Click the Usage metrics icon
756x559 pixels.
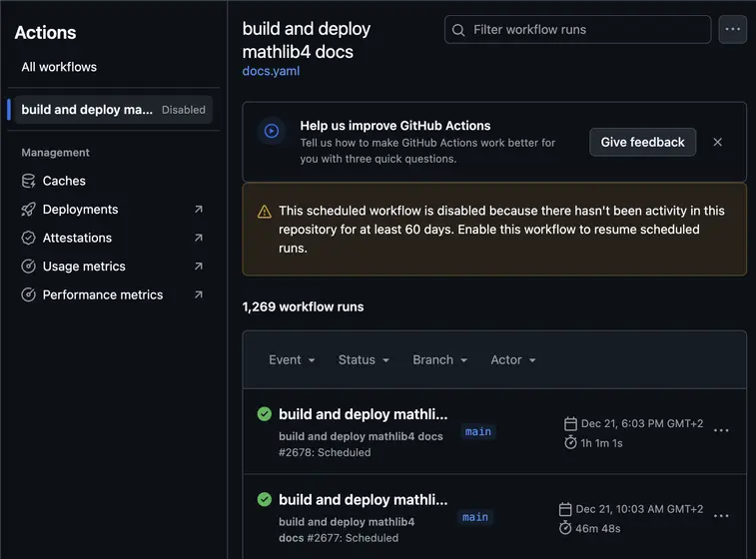click(29, 267)
